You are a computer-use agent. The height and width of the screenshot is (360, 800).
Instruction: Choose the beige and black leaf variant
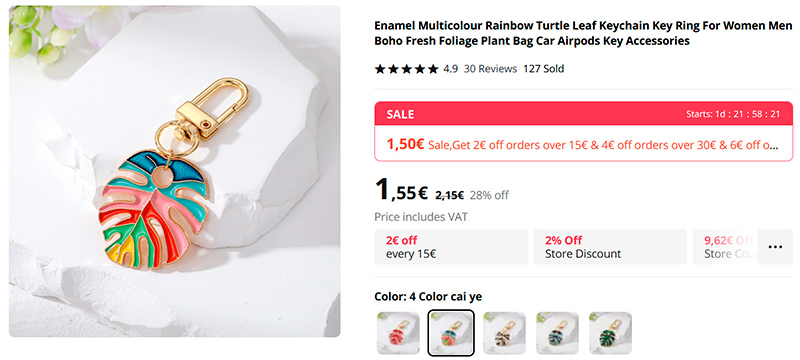pyautogui.click(x=504, y=333)
